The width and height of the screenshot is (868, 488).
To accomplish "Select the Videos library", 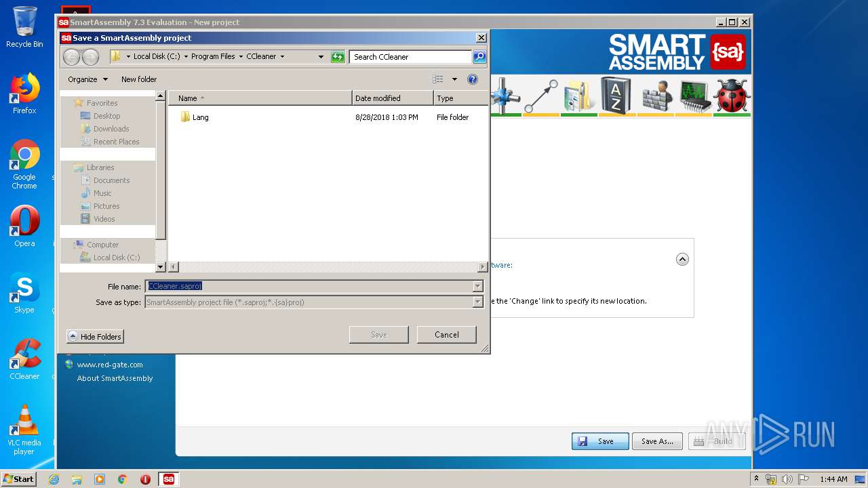I will (x=104, y=219).
